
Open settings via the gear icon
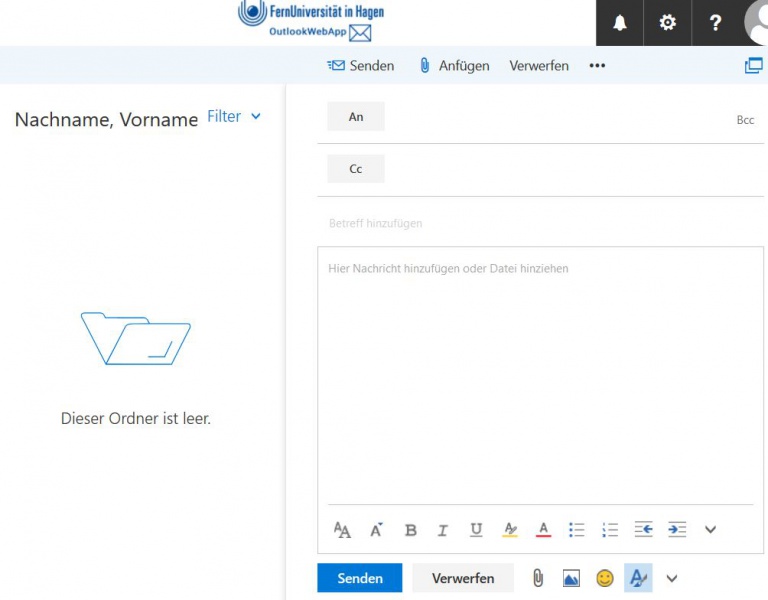coord(667,23)
